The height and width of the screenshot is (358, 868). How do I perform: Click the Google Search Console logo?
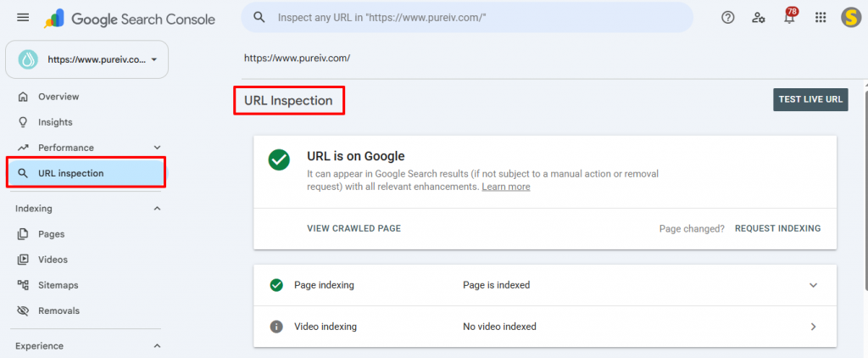(130, 19)
